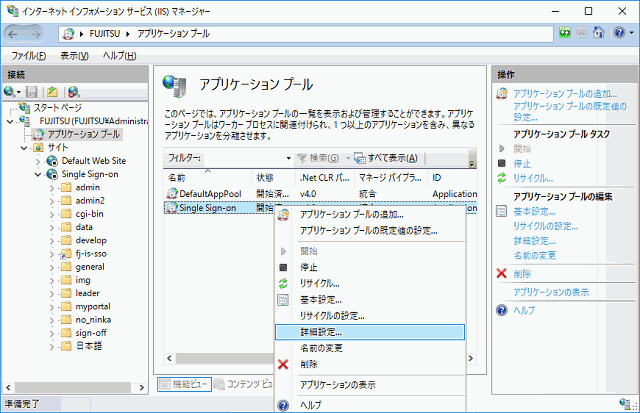The width and height of the screenshot is (640, 413).
Task: Collapse the Single Sign-on site node
Action: click(x=38, y=174)
